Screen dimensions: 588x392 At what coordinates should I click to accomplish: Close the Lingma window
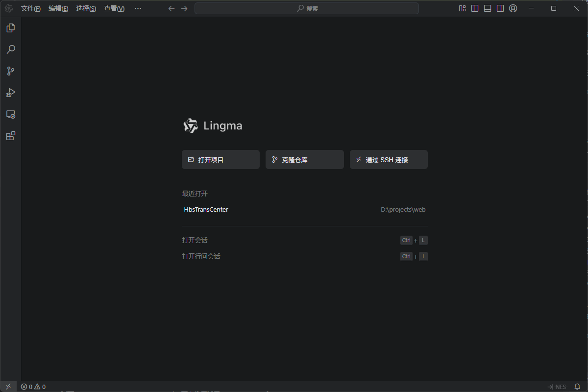(x=576, y=8)
